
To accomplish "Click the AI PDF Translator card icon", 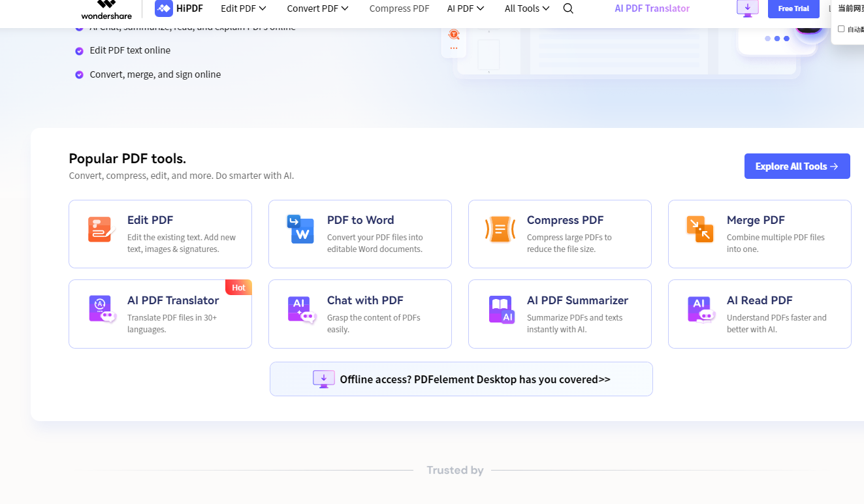I will 102,309.
